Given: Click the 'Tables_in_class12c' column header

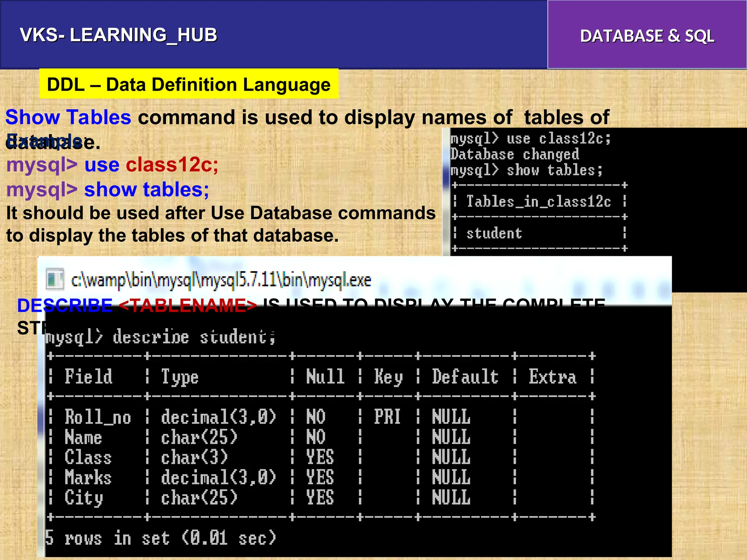Looking at the screenshot, I should tap(539, 201).
